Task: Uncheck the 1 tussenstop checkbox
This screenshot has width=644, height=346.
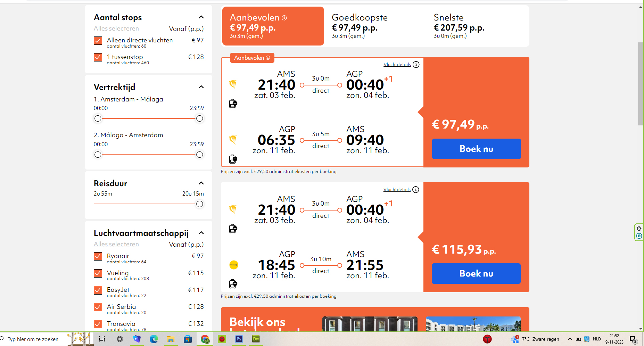Action: click(98, 57)
